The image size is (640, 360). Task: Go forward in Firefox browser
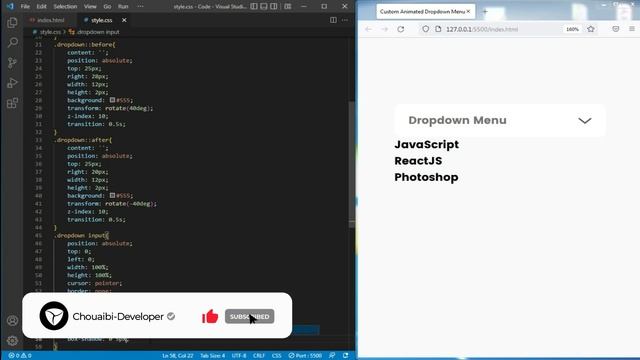coord(384,29)
